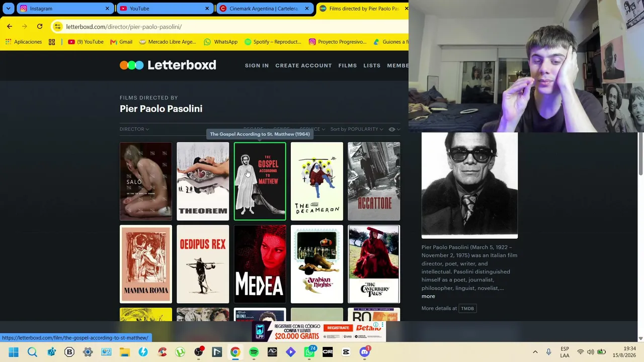Toggle the eye visibility filter
Screen dimensions: 644x362
click(x=394, y=129)
